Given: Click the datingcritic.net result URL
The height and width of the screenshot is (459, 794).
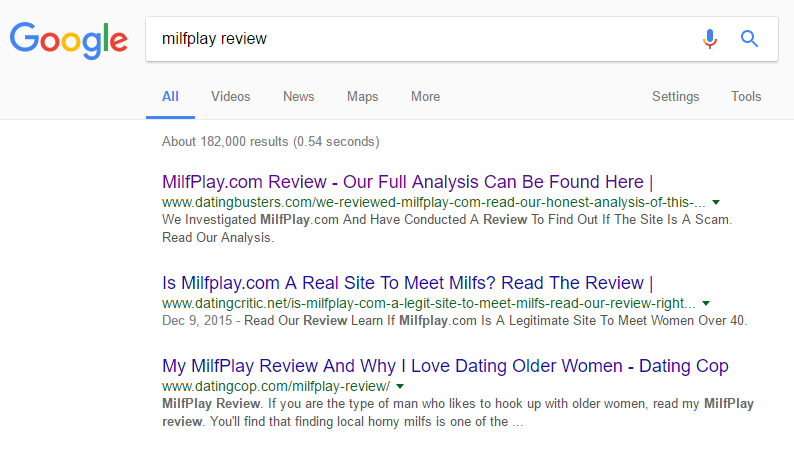Looking at the screenshot, I should click(x=428, y=303).
